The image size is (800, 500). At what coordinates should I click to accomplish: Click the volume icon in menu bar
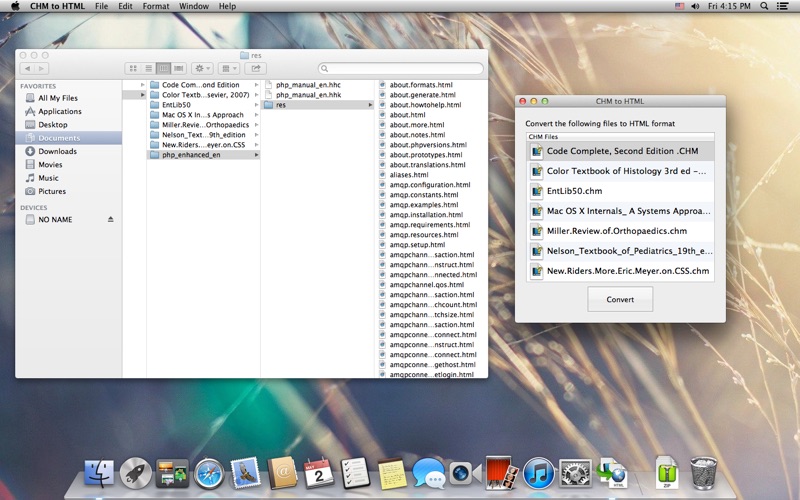[x=695, y=6]
